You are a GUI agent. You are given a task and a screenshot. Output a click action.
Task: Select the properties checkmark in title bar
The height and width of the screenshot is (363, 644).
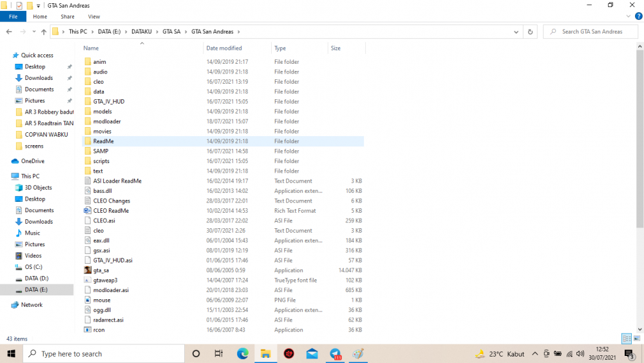(19, 6)
